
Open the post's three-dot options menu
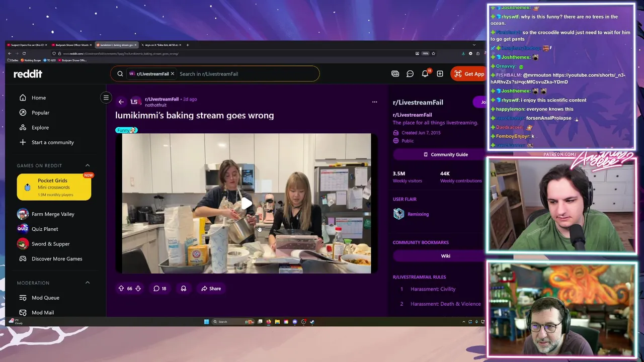click(374, 102)
